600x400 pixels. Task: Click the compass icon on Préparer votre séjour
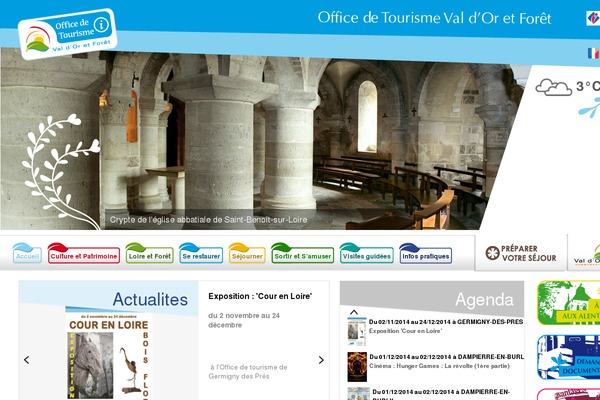click(x=492, y=253)
